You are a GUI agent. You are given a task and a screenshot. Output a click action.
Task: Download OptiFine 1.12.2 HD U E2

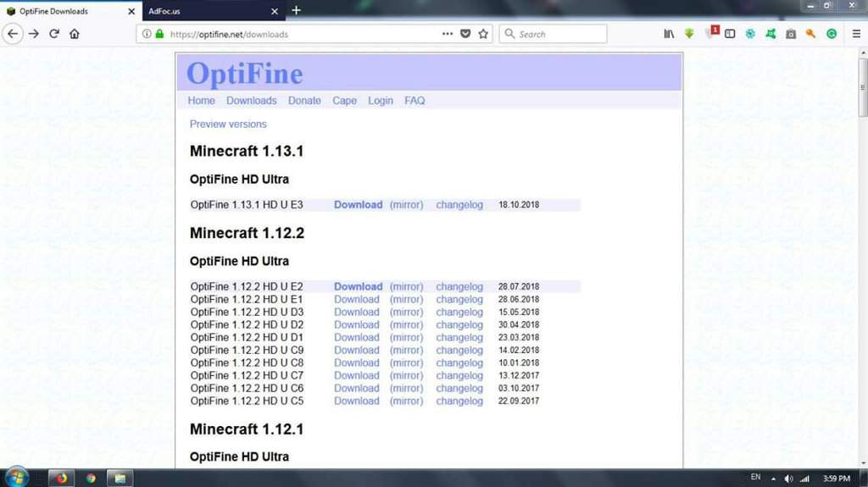tap(359, 286)
